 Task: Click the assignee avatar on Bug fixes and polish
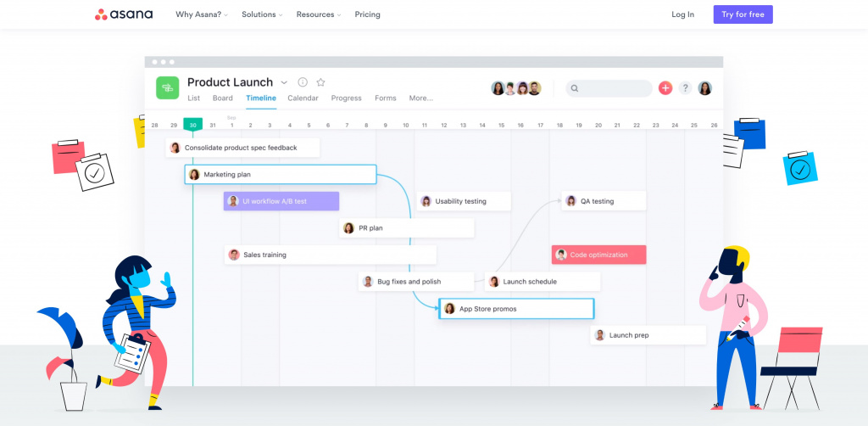coord(368,282)
